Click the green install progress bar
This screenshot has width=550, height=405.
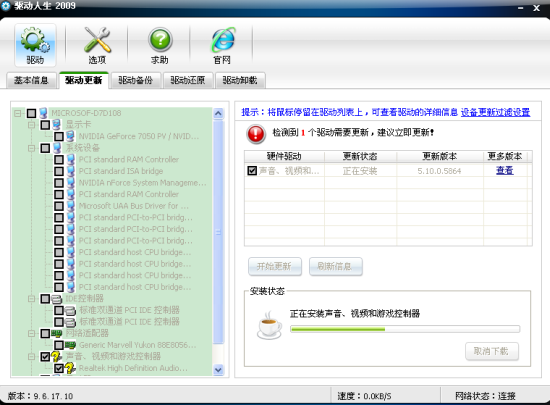[x=405, y=329]
